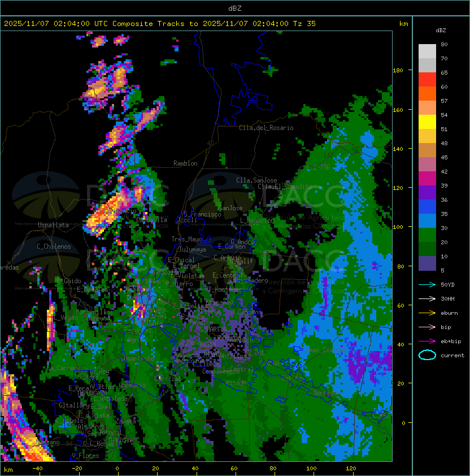
Task: Click the 'dBZ' title at top center
Action: click(x=235, y=8)
